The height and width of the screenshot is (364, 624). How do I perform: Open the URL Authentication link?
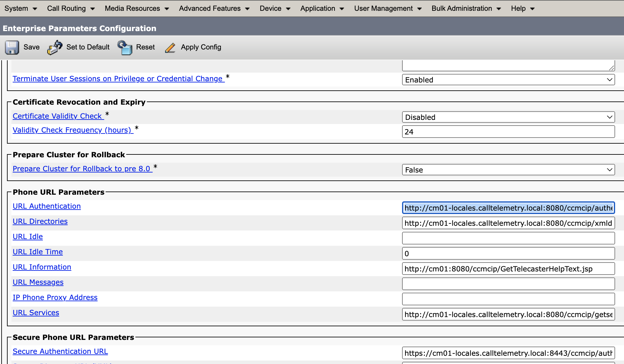46,206
